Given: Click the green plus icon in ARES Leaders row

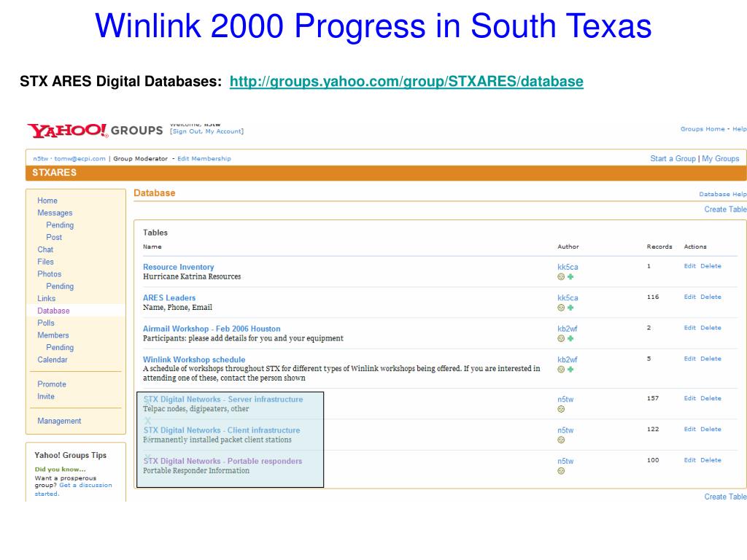Looking at the screenshot, I should click(x=570, y=308).
